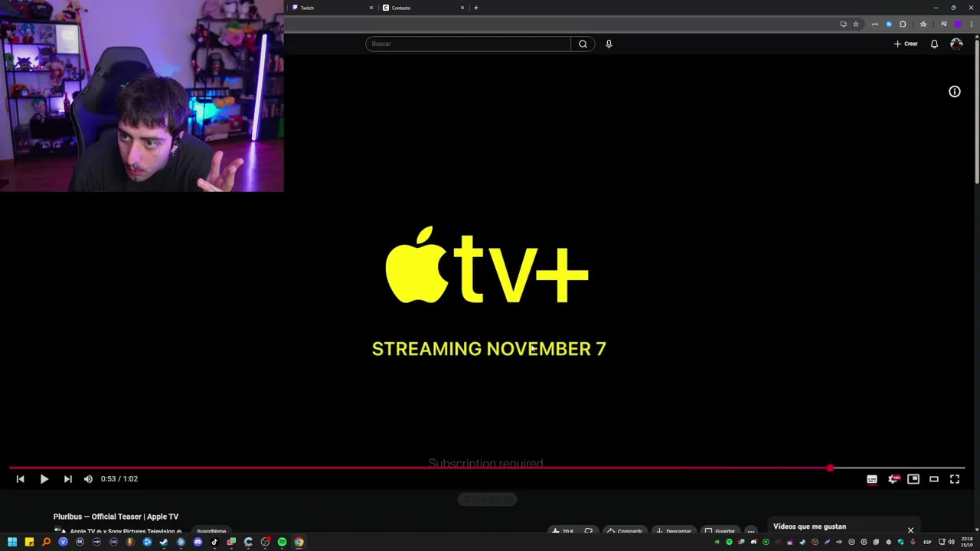Screen dimensions: 980x551
Task: Click the ESP language indicator
Action: coord(927,542)
